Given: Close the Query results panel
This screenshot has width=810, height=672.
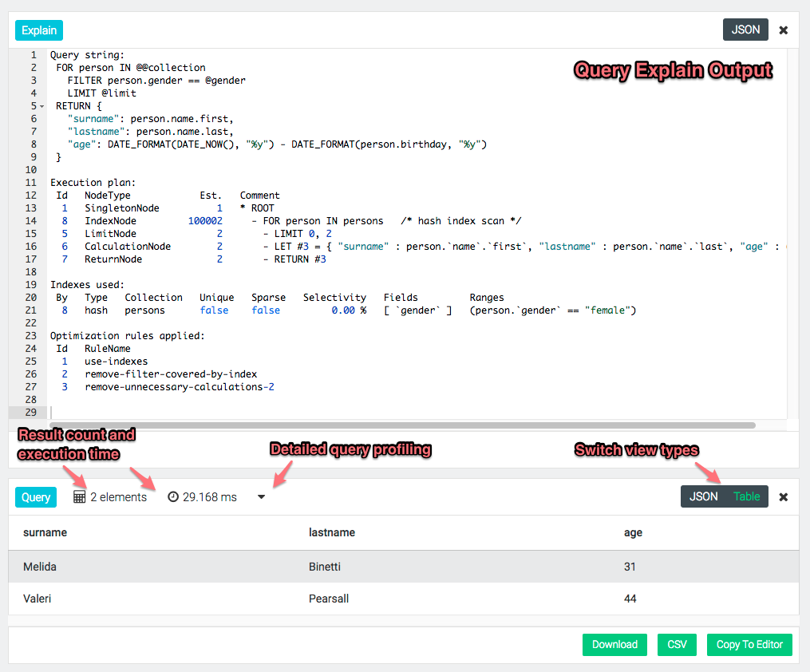Looking at the screenshot, I should (x=783, y=497).
